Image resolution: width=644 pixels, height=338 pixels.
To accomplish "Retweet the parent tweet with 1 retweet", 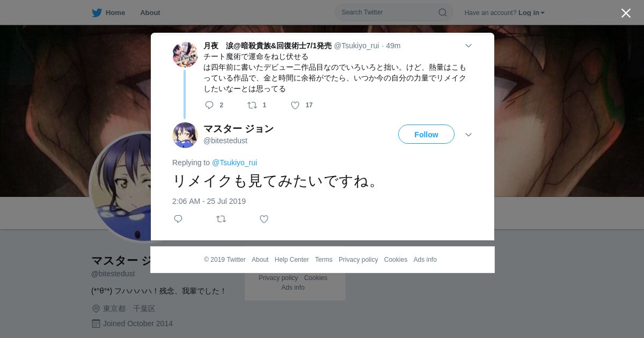I will (x=252, y=105).
